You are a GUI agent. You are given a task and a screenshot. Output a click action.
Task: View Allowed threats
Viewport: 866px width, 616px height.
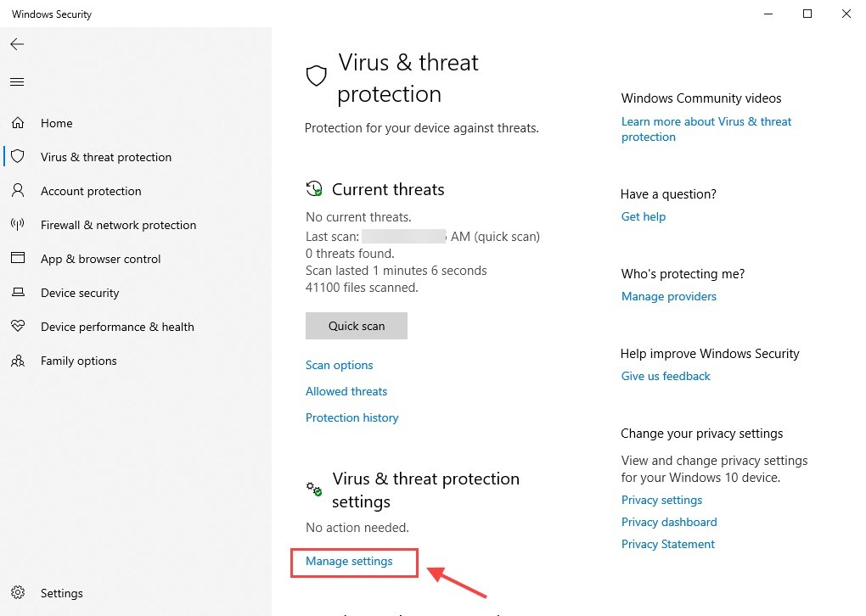click(346, 391)
